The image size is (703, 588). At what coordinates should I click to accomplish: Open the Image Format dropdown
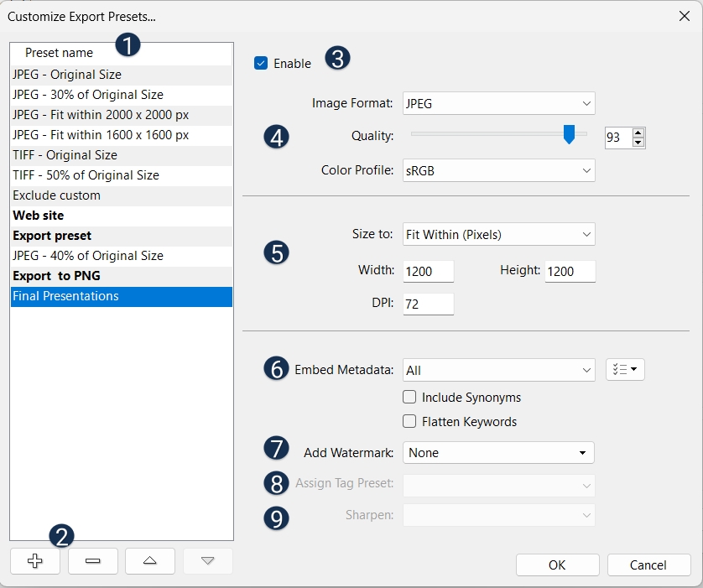pyautogui.click(x=498, y=103)
